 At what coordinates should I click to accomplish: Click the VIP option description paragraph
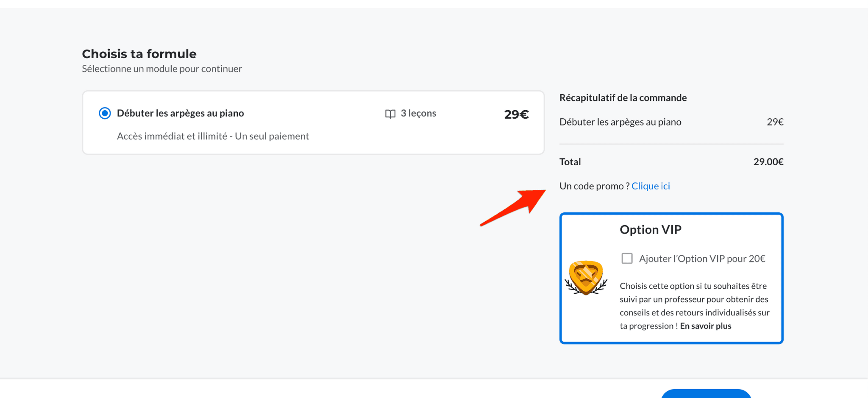tap(694, 306)
